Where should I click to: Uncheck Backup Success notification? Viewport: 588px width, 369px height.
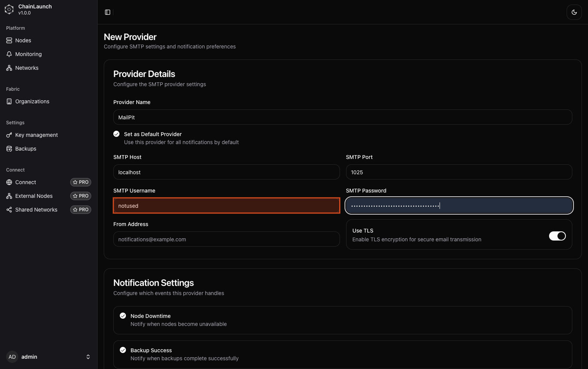tap(123, 350)
